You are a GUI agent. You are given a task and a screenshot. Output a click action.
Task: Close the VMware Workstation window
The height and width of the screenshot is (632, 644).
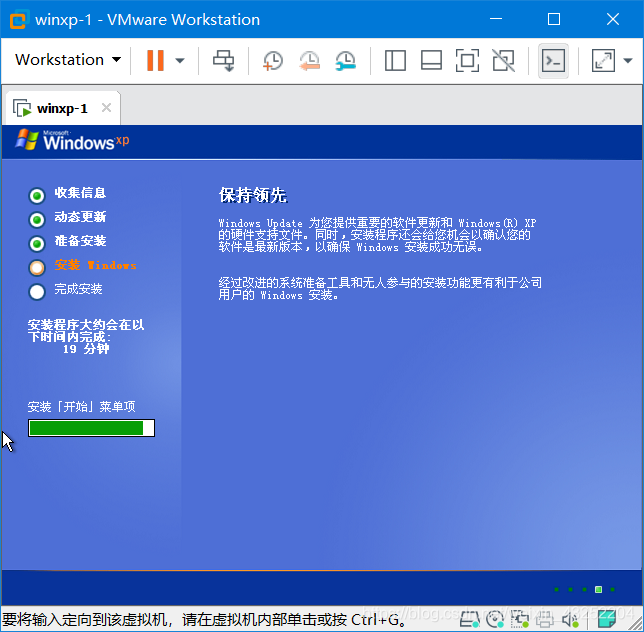[613, 19]
